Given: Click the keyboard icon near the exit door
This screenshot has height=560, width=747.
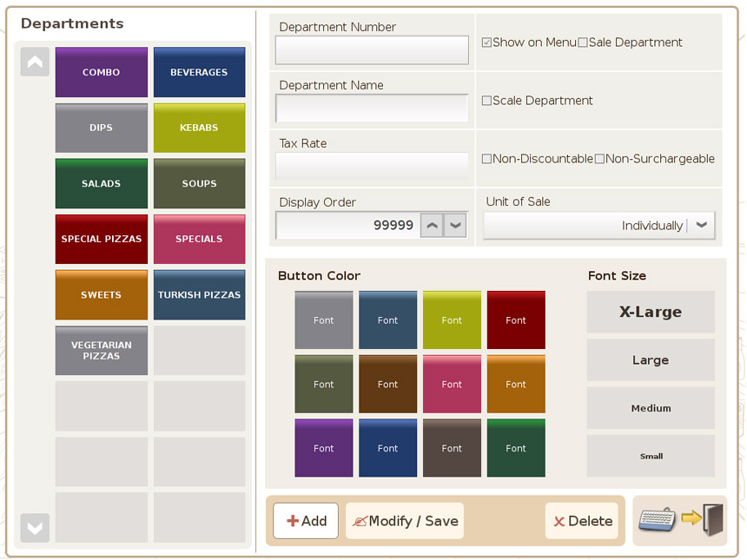Looking at the screenshot, I should pos(658,520).
